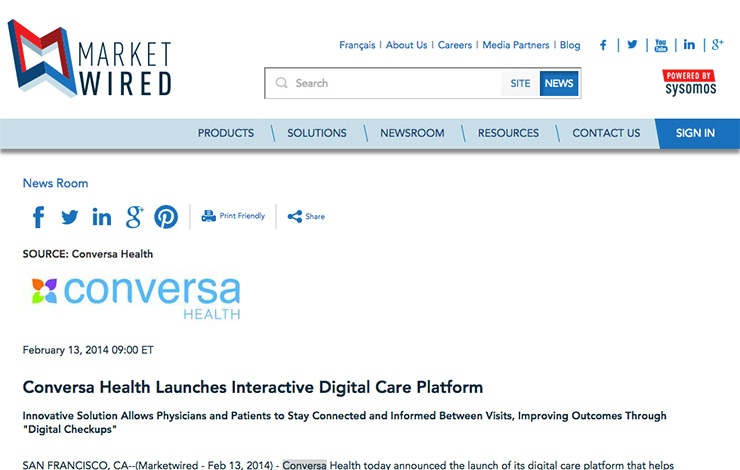The image size is (740, 470).
Task: Share article on LinkedIn
Action: 102,217
